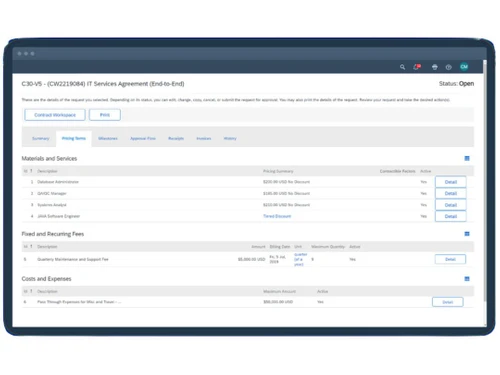Select the QA/QC Manager description text
The image size is (500, 375).
(x=52, y=193)
